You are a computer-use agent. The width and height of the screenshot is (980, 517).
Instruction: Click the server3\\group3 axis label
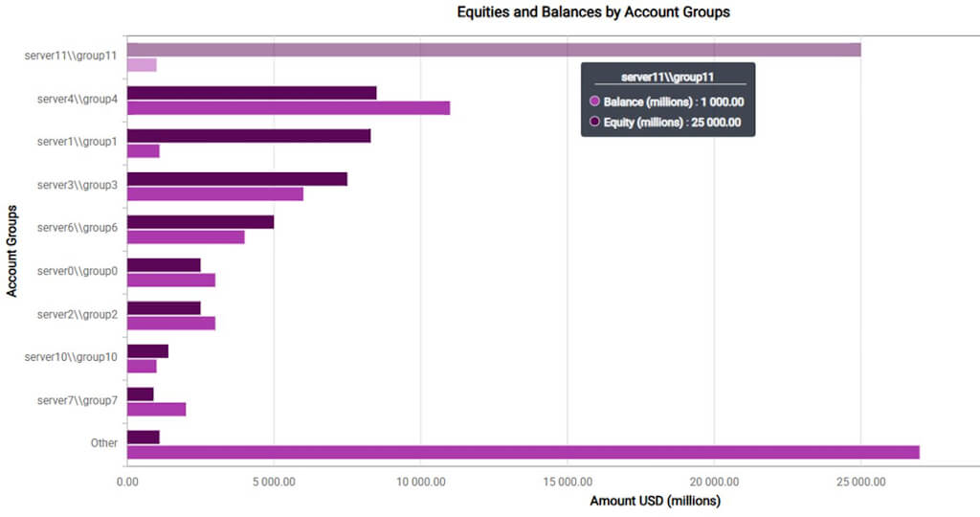point(77,185)
